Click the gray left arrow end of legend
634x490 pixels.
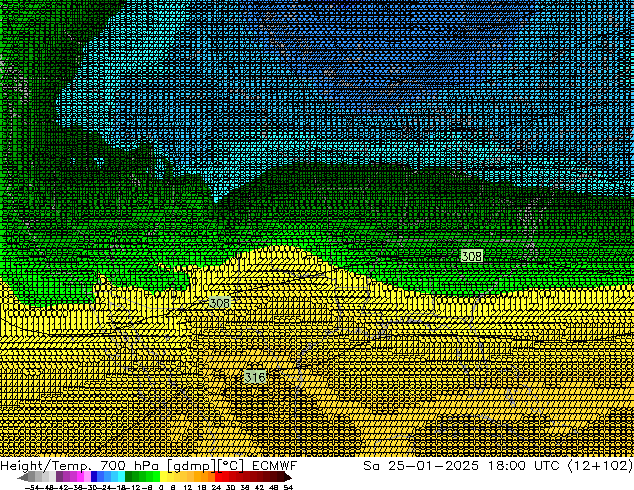(23, 478)
